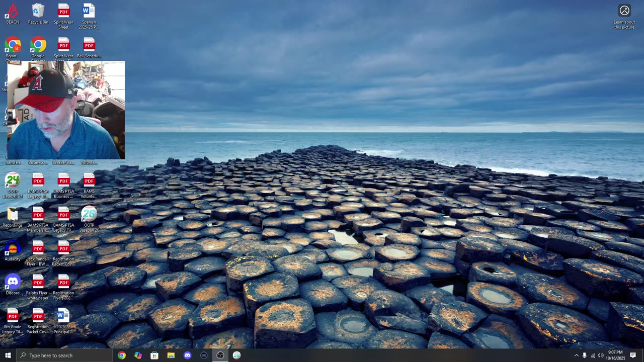Image resolution: width=644 pixels, height=362 pixels.
Task: Open the 9:07 PM clock and calendar
Action: click(x=616, y=355)
